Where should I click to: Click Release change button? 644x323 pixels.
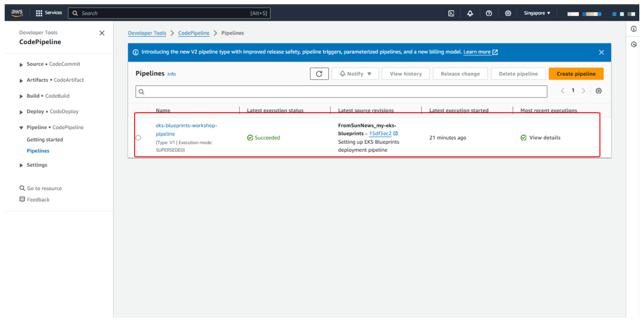point(460,74)
